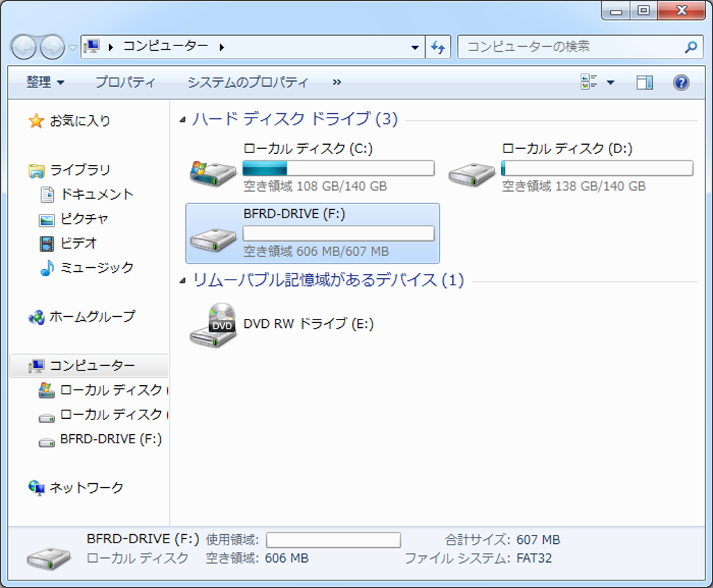713x588 pixels.
Task: Open the 整理 dropdown menu
Action: [45, 83]
